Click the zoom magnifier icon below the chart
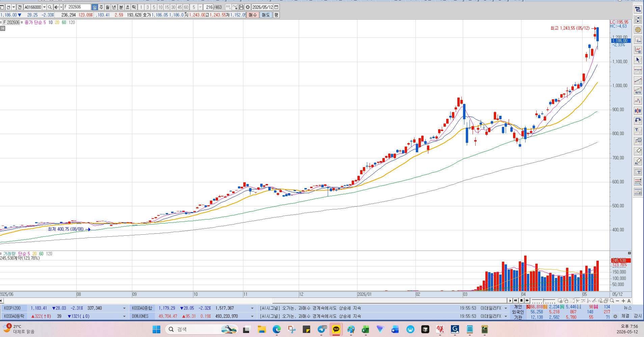Viewport: 644px width, 337px height. click(x=612, y=301)
